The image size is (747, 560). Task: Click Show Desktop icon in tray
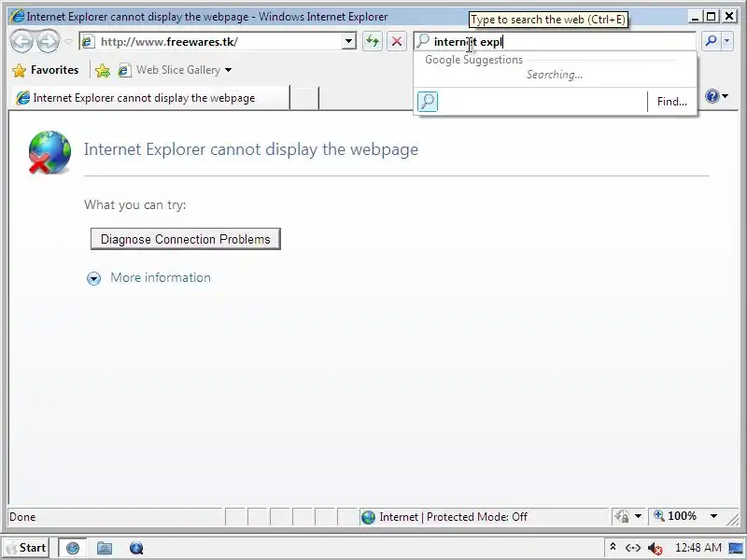[736, 548]
